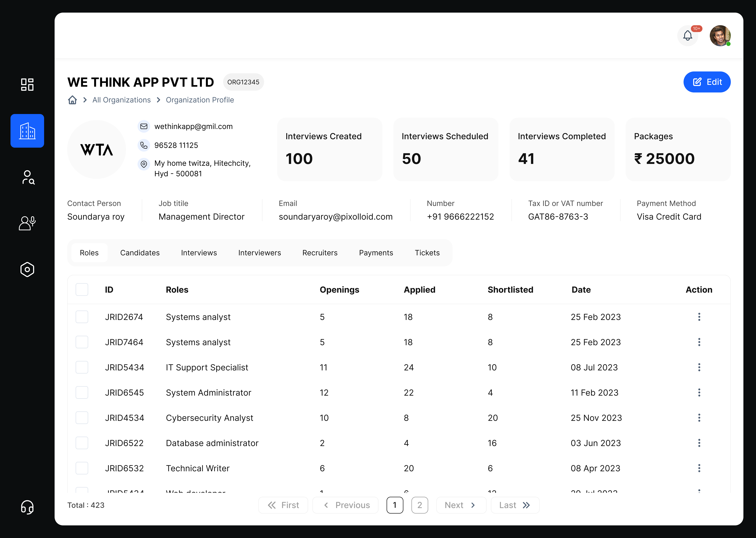756x538 pixels.
Task: Jump to page 2
Action: click(420, 505)
